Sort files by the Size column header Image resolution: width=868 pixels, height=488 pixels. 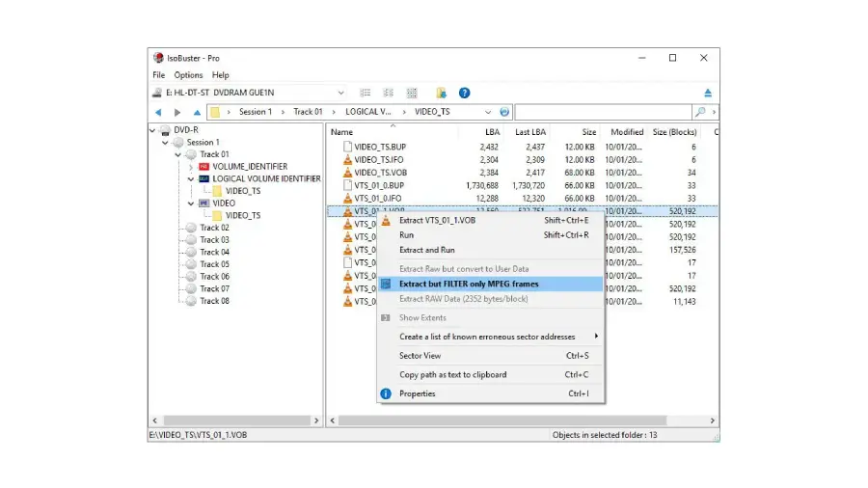pyautogui.click(x=588, y=132)
